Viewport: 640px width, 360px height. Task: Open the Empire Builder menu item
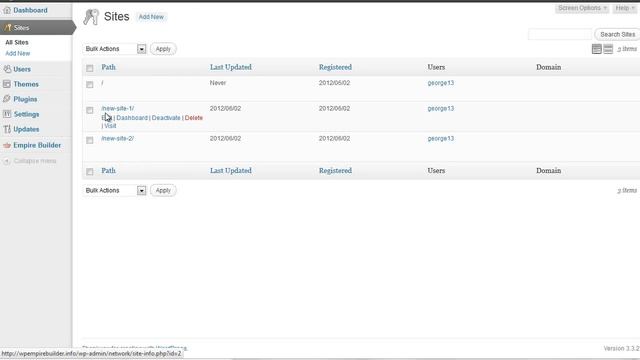(x=37, y=145)
